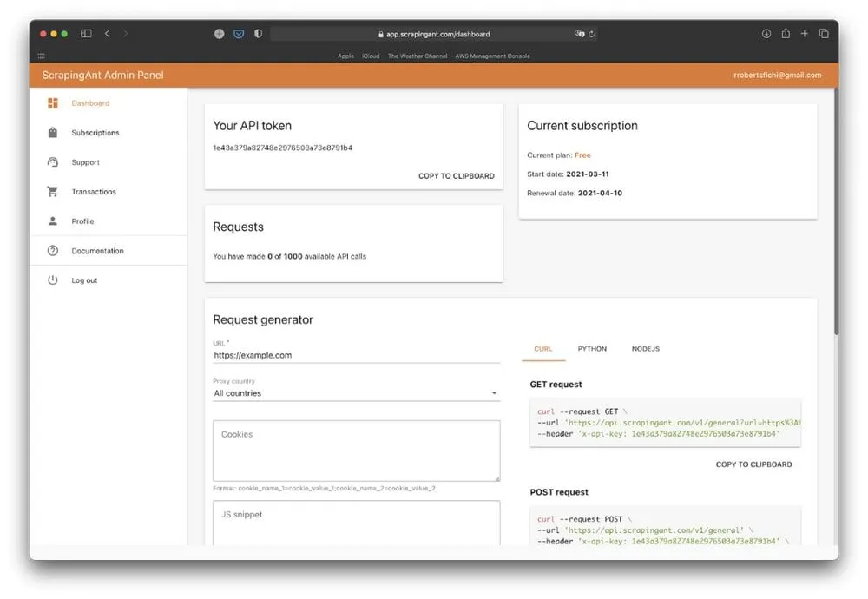Screen dimensions: 868x599
Task: Click the Safari share icon
Action: point(786,33)
